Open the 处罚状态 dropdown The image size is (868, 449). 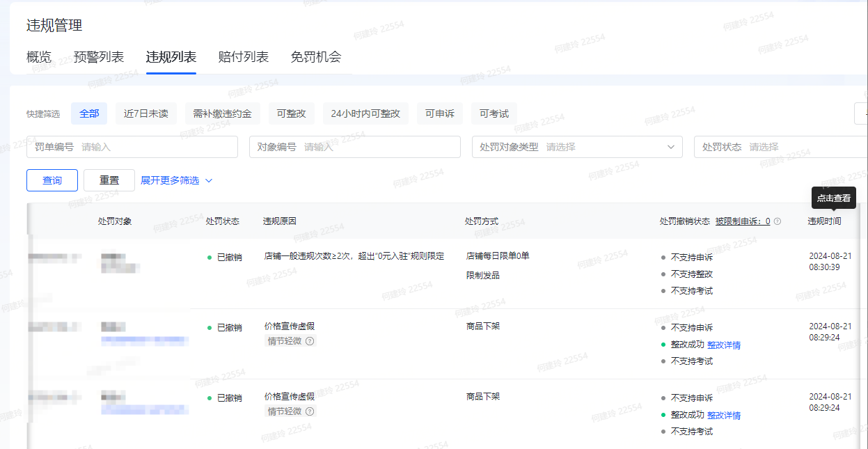point(780,147)
